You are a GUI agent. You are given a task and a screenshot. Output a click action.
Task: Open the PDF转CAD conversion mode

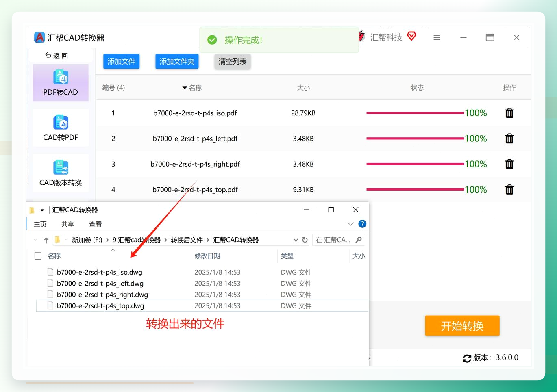[61, 82]
